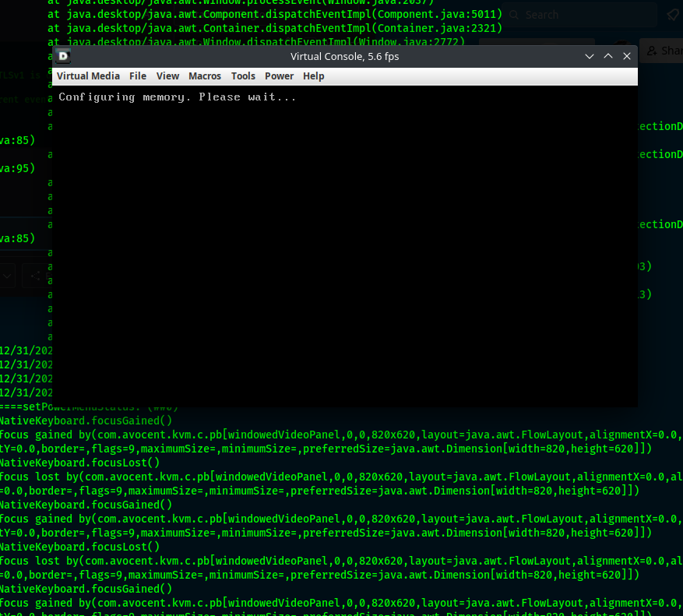Viewport: 683px width, 616px height.
Task: Click the Virtual Console 5.6 fps title
Action: (x=345, y=56)
